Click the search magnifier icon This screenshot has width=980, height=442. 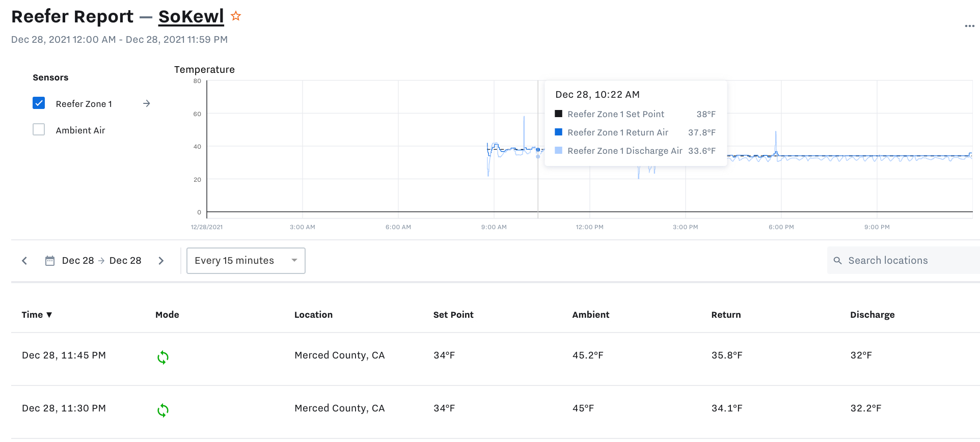[x=837, y=261]
